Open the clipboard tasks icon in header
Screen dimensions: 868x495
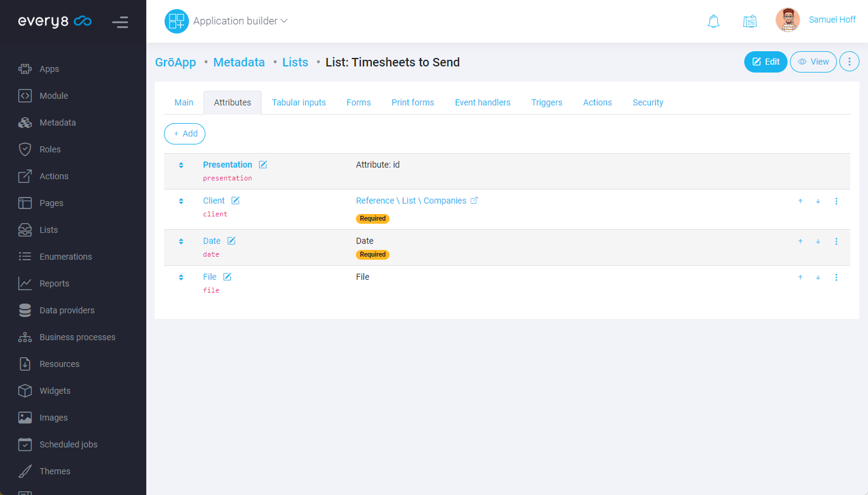click(x=750, y=21)
